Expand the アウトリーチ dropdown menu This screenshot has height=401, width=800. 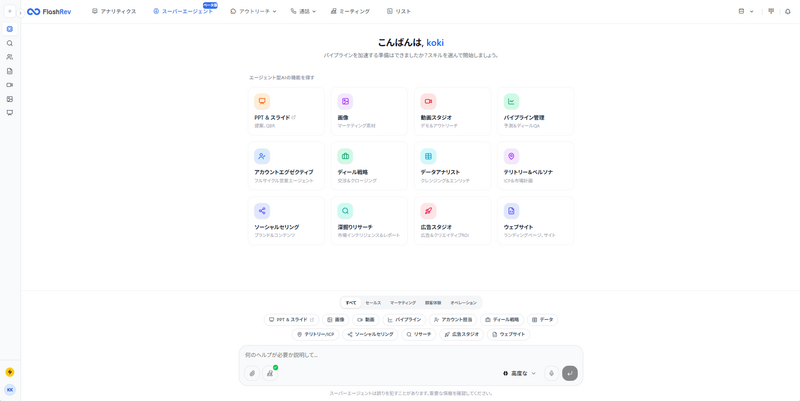coord(254,11)
